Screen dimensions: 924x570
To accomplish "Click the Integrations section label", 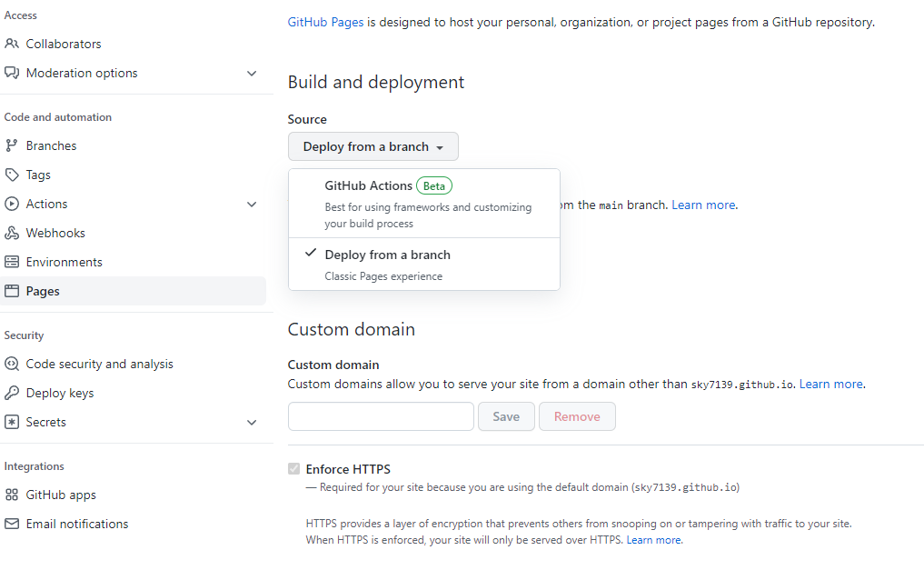I will coord(35,466).
